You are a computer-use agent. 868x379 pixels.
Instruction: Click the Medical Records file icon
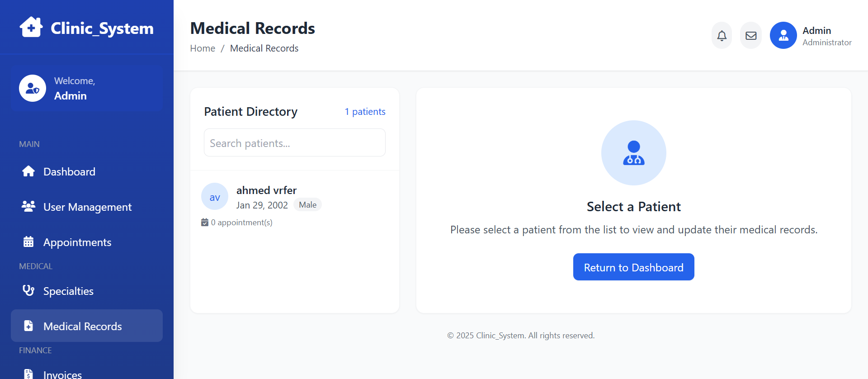pyautogui.click(x=28, y=326)
